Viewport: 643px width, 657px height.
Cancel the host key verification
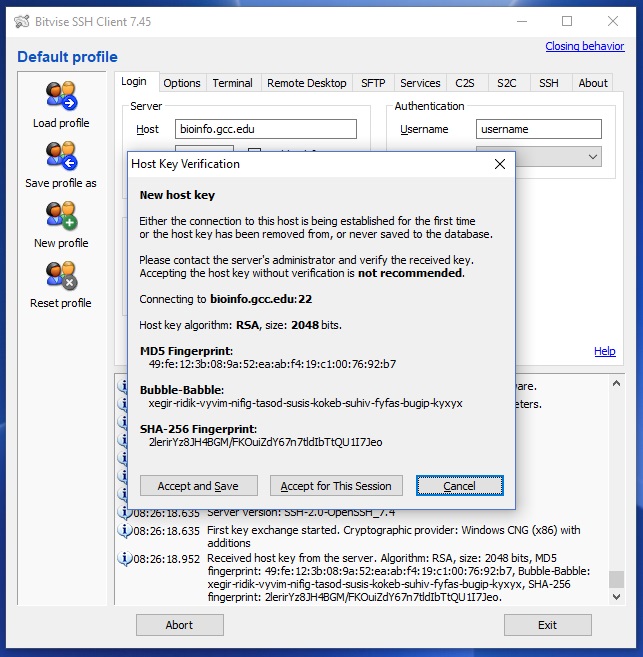pos(460,486)
